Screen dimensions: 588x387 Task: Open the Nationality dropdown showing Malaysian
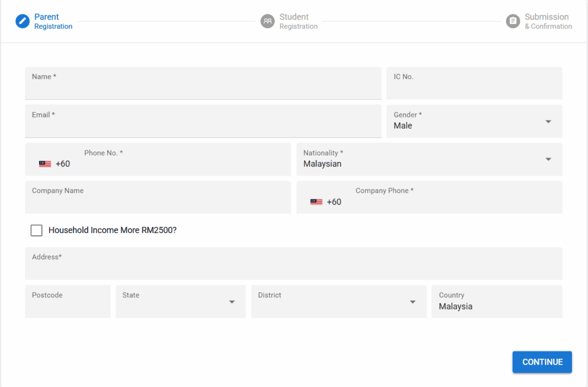[x=429, y=160]
